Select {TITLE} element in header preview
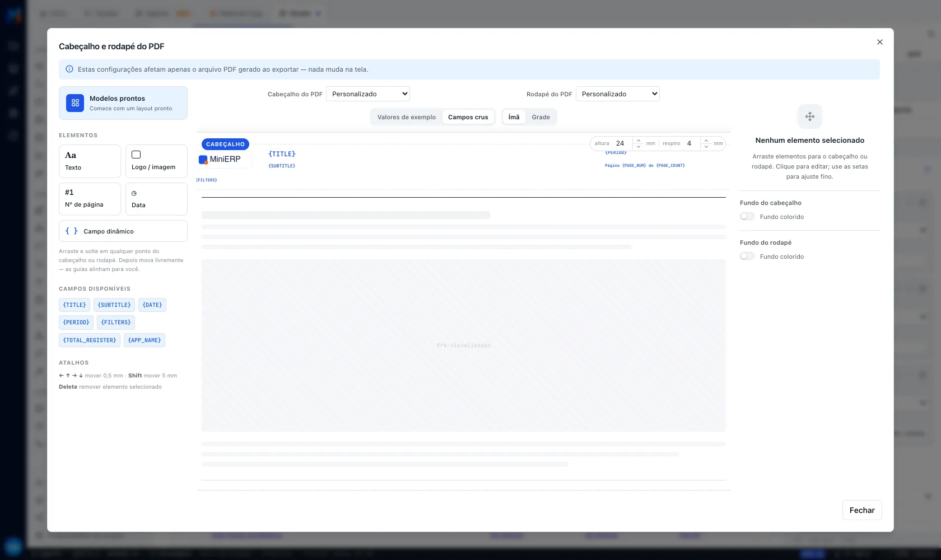The height and width of the screenshot is (560, 941). point(282,154)
